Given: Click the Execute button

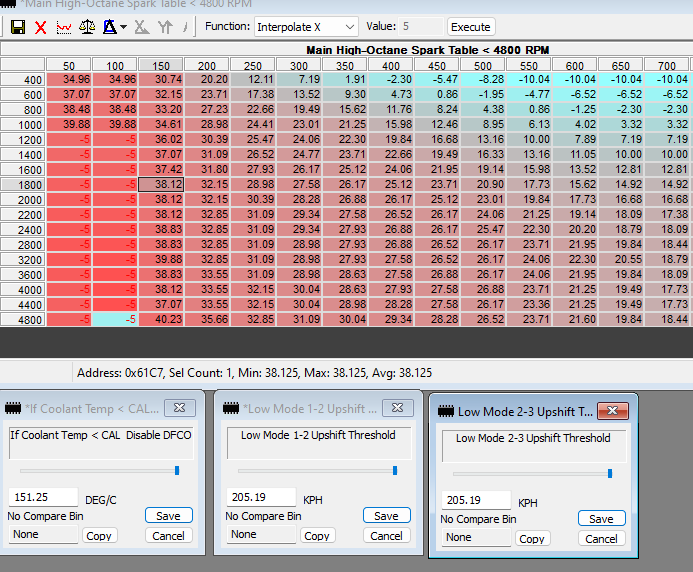Looking at the screenshot, I should click(x=471, y=27).
